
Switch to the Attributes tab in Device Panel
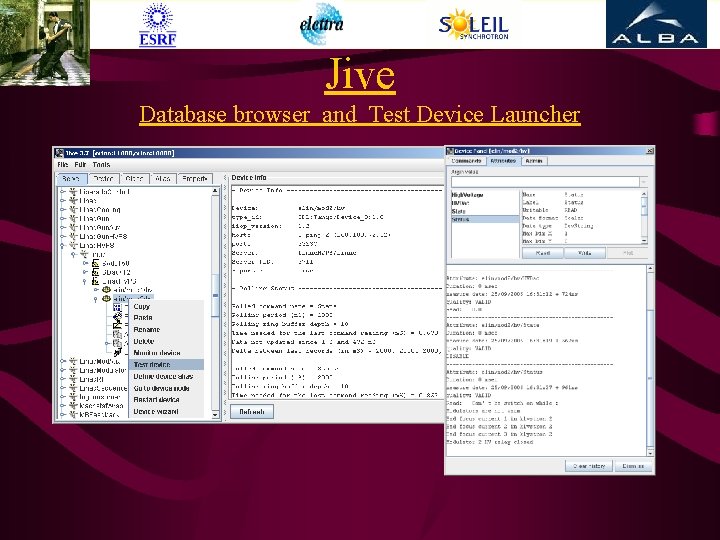[503, 161]
